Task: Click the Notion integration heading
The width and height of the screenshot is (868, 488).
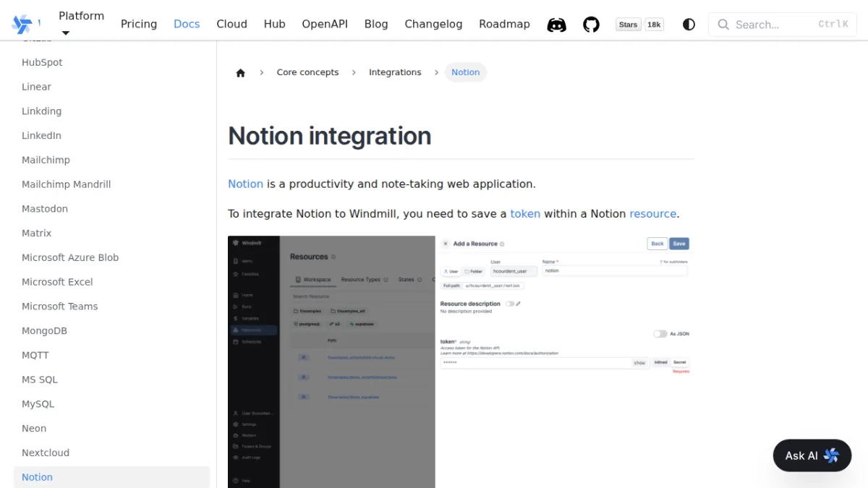Action: coord(330,136)
